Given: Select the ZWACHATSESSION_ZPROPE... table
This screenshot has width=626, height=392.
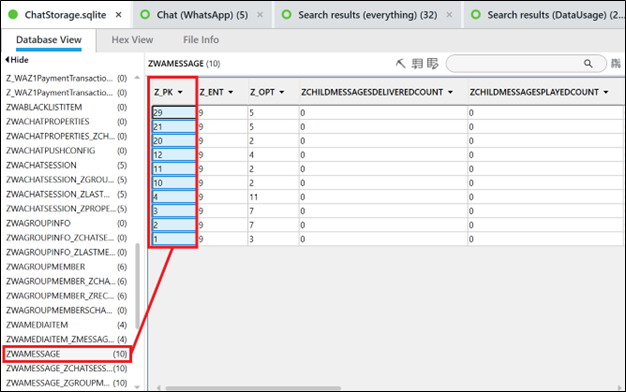Looking at the screenshot, I should (x=67, y=208).
